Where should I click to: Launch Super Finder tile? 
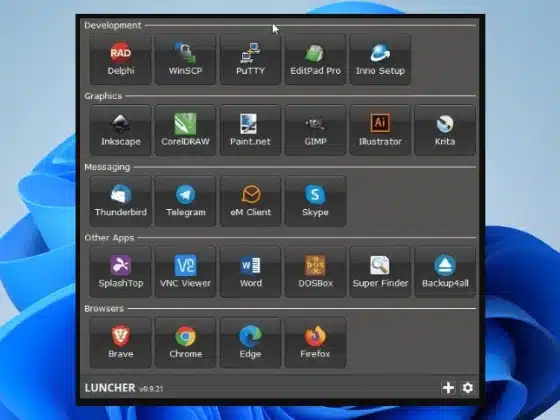point(380,272)
